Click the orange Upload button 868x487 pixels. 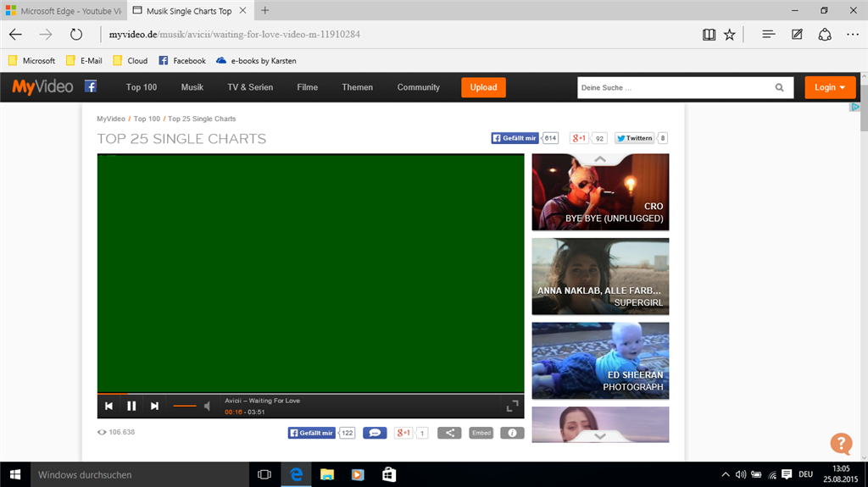click(x=483, y=87)
